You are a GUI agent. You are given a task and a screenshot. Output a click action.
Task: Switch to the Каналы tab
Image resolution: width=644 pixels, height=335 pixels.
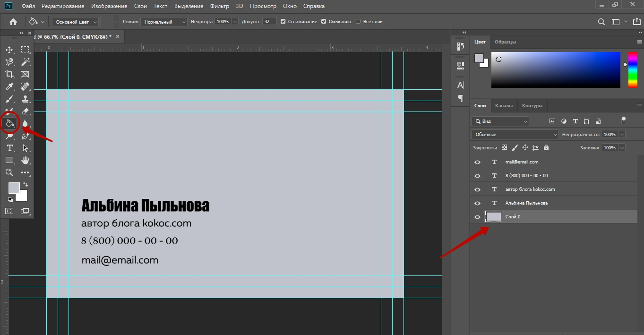tap(504, 105)
